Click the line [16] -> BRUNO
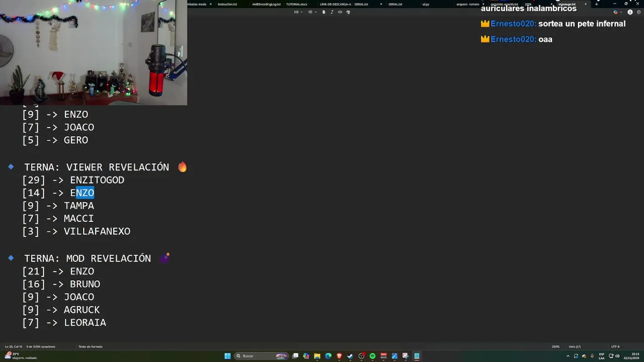 pos(61,284)
